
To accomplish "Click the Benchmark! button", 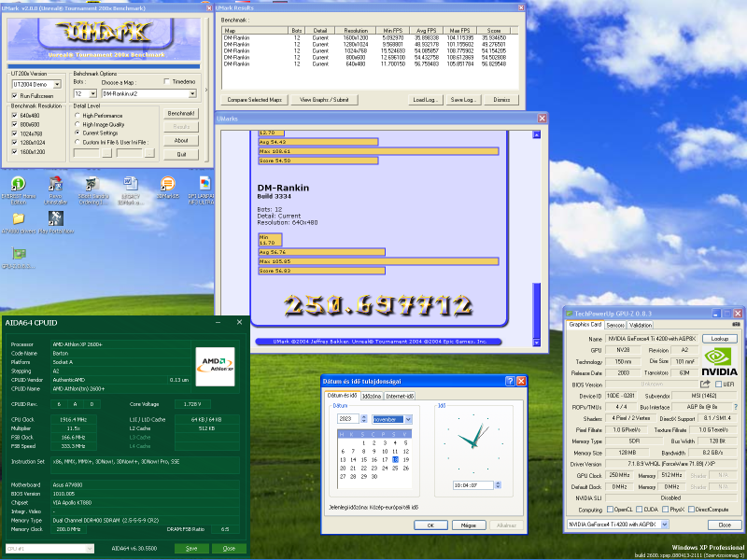I will pos(181,113).
